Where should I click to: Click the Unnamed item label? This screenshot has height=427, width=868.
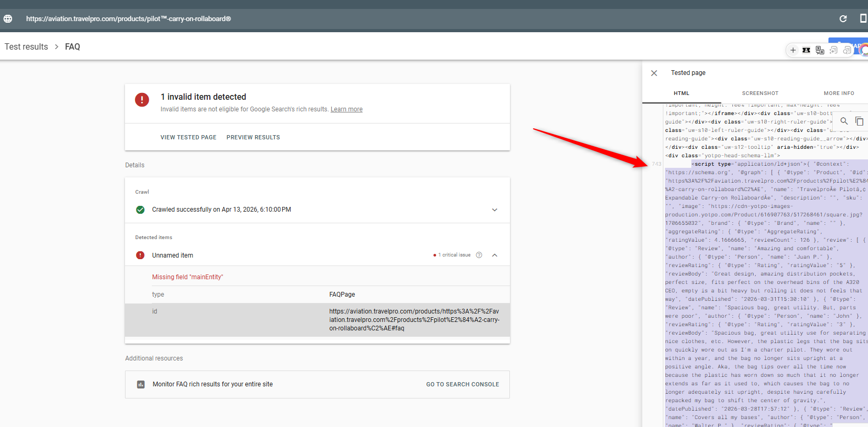172,255
